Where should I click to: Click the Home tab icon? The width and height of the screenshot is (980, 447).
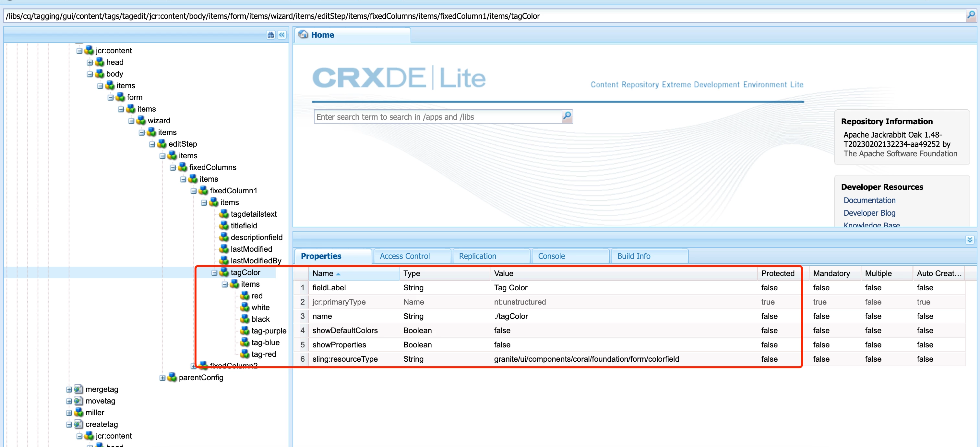click(303, 35)
